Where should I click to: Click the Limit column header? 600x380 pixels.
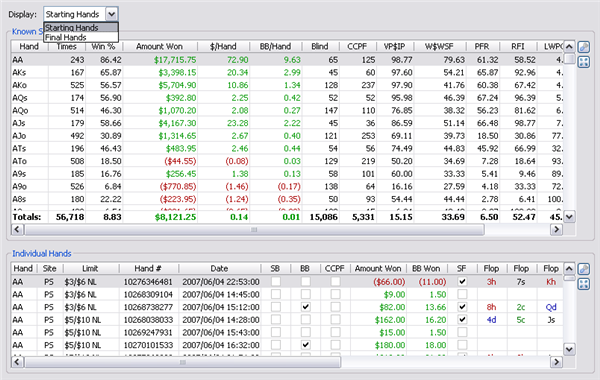coord(90,269)
